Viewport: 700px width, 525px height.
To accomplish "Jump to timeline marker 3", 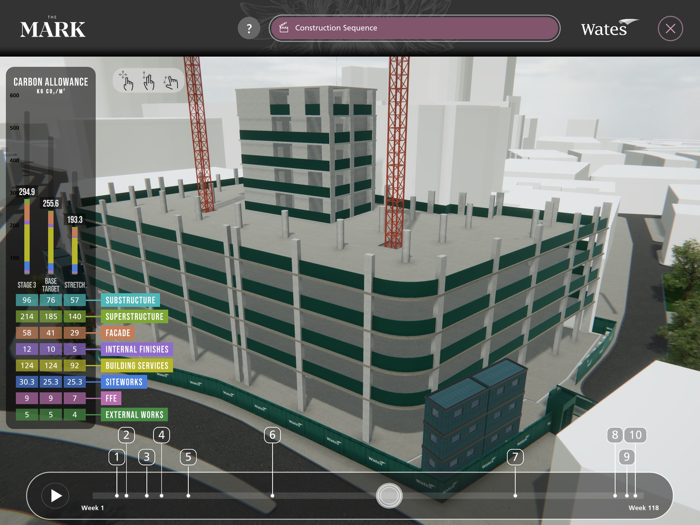I will click(147, 457).
